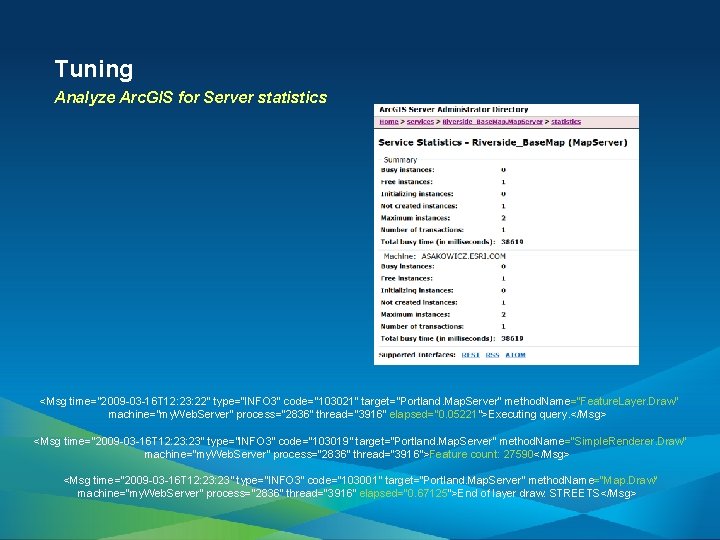720x540 pixels.
Task: Click 'Executing query.' in the first log message
Action: [528, 415]
